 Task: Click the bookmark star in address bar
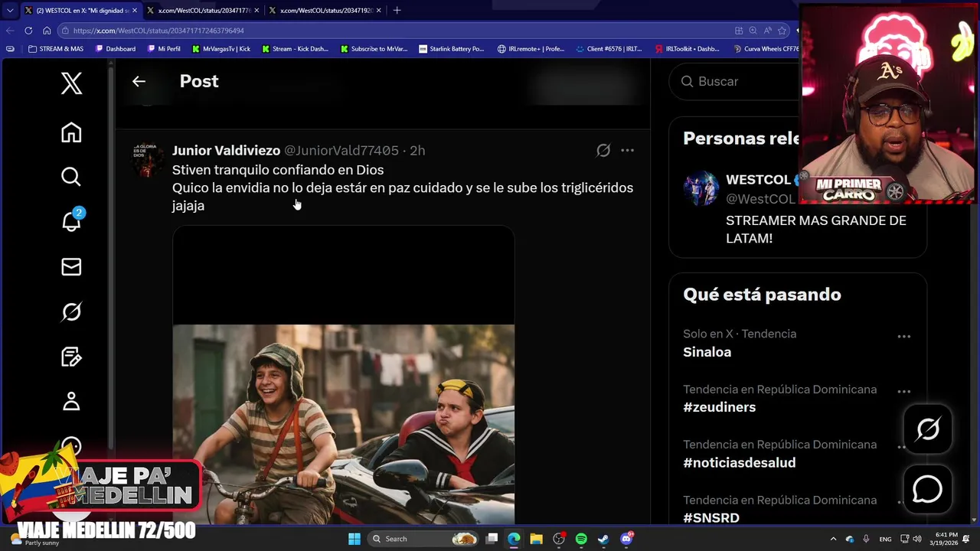point(782,31)
